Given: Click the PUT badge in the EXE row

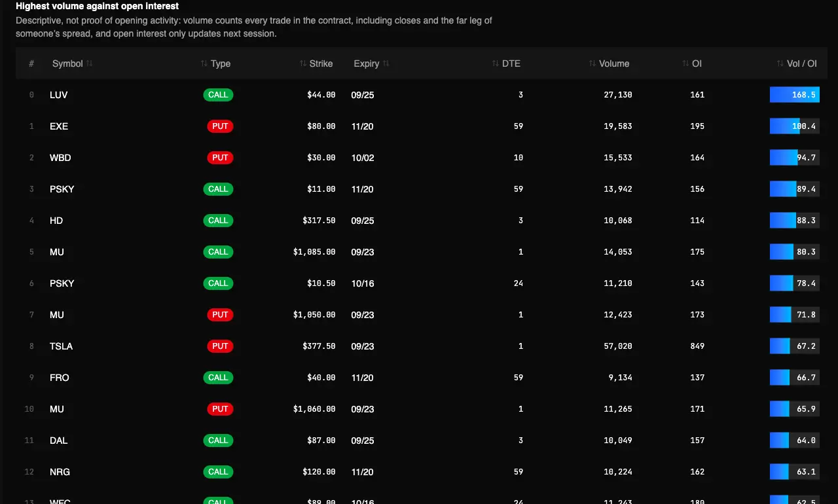Looking at the screenshot, I should (220, 126).
